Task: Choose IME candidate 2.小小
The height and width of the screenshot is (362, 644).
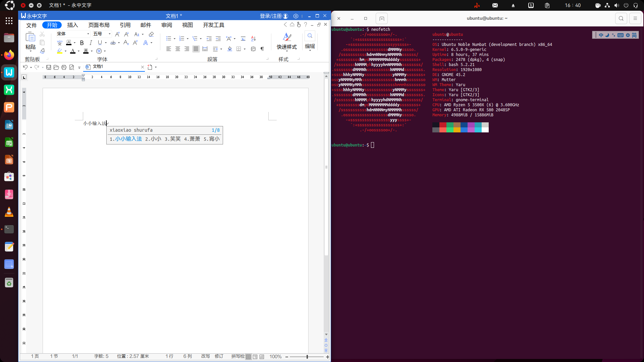Action: point(153,139)
